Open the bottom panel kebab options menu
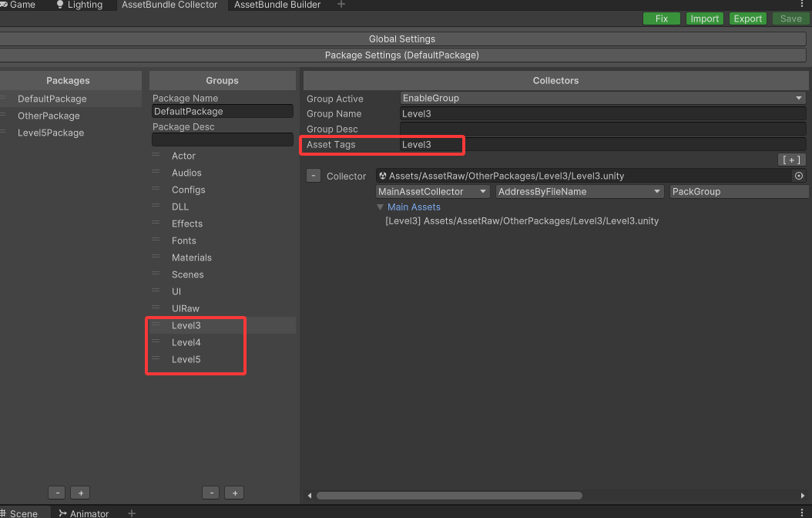Image resolution: width=812 pixels, height=518 pixels. 802,513
